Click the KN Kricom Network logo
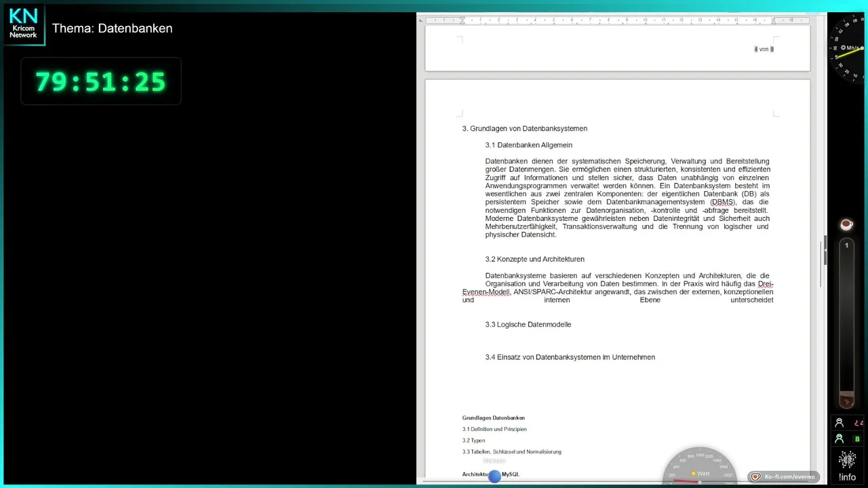Image resolution: width=868 pixels, height=488 pixels. coord(24,24)
